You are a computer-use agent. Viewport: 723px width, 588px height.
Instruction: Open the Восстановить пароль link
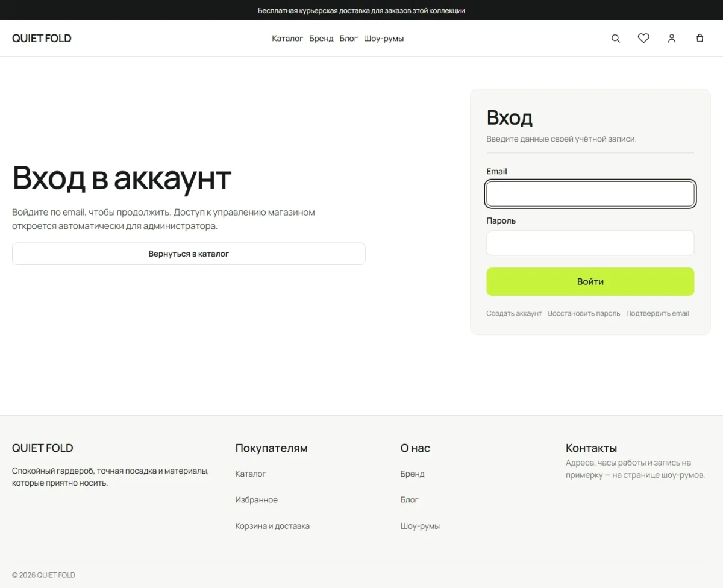click(x=584, y=313)
